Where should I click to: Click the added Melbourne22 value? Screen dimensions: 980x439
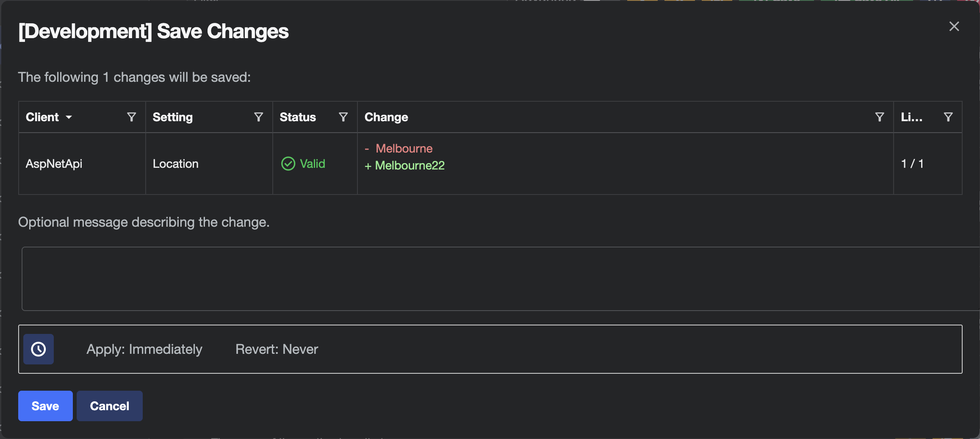pyautogui.click(x=410, y=165)
